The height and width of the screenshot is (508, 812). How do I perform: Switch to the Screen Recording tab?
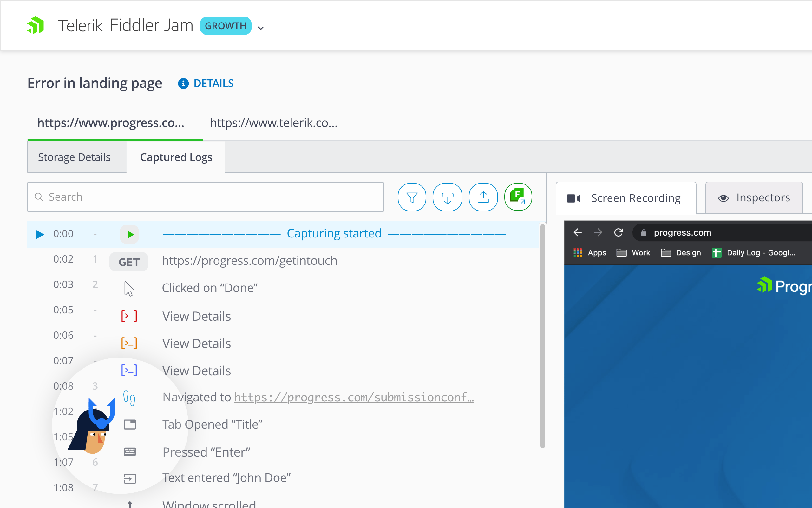pyautogui.click(x=626, y=198)
